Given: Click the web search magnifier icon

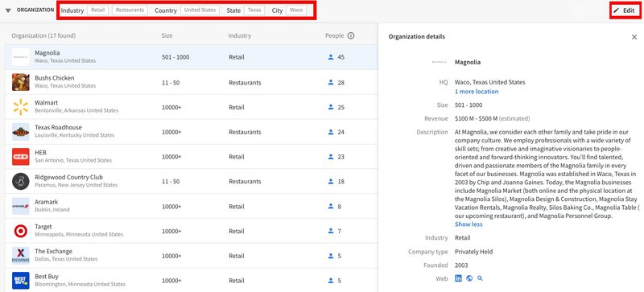Looking at the screenshot, I should click(480, 278).
